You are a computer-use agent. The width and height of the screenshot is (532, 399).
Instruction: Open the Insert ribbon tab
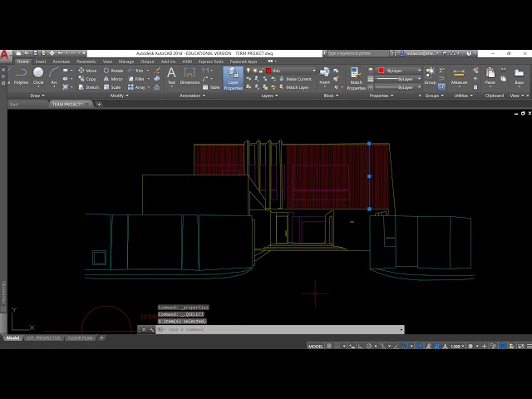(41, 62)
